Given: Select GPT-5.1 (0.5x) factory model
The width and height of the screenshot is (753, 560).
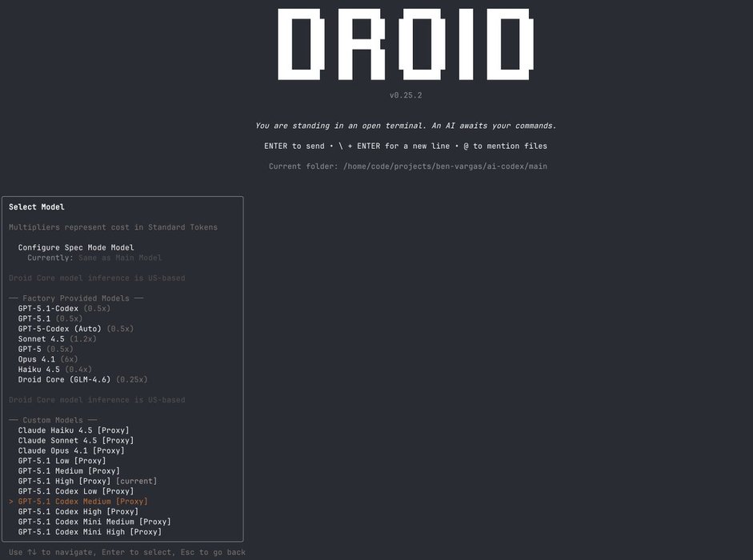Looking at the screenshot, I should coord(50,318).
